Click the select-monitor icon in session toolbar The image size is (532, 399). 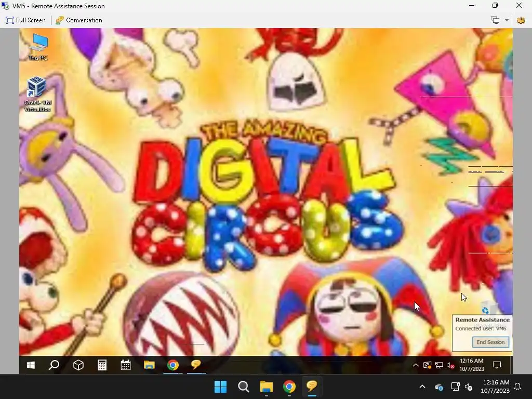[495, 20]
